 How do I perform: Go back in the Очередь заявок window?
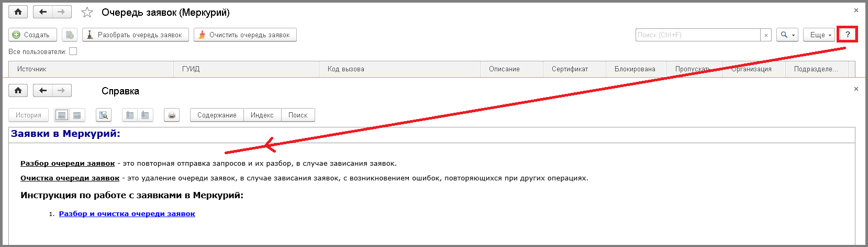click(x=42, y=12)
